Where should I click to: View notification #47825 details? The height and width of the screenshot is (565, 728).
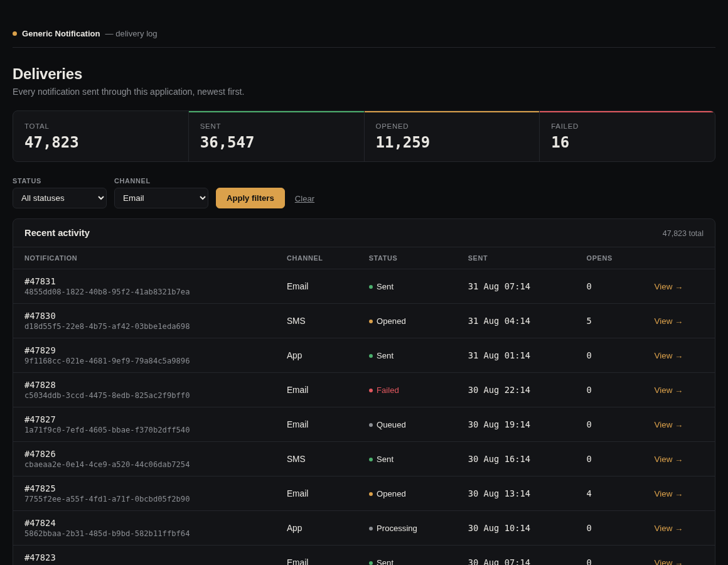pyautogui.click(x=668, y=494)
